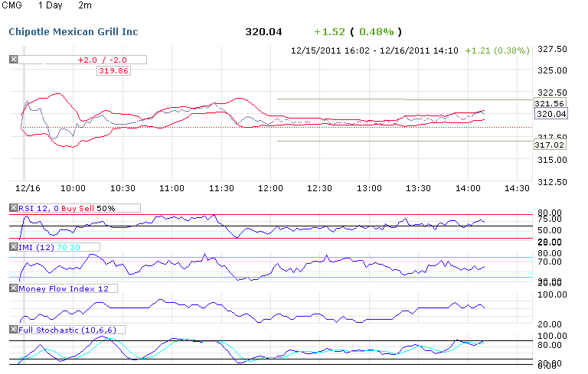
Task: Close the Full Stochastic (10,6,6) indicator
Action: click(x=14, y=330)
